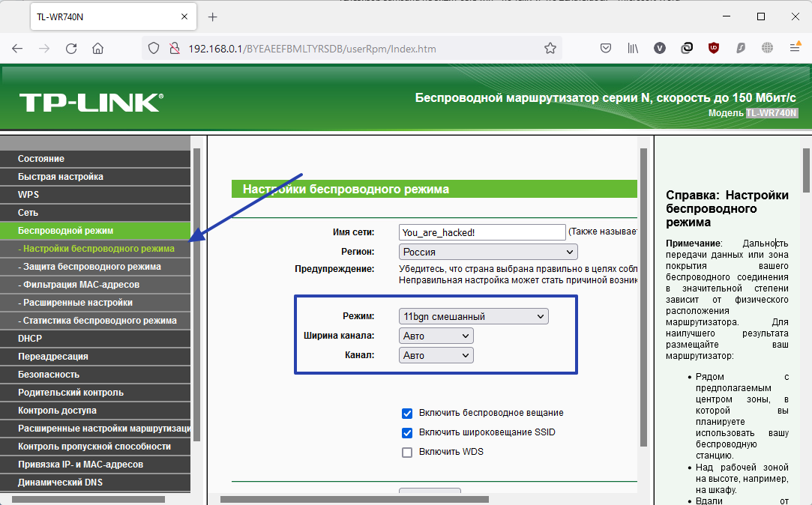Open the Ширина канала dropdown

click(x=436, y=336)
